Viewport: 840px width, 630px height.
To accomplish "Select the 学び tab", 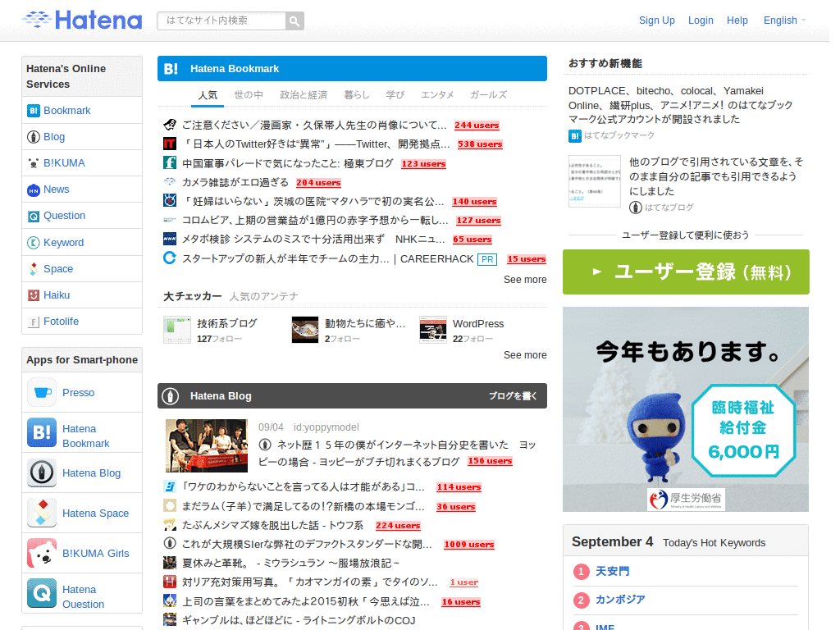I will point(395,95).
